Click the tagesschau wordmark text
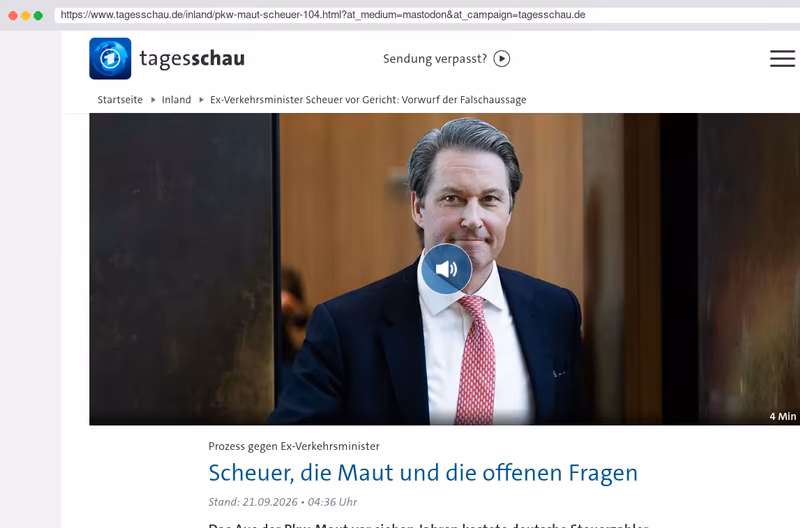Image resolution: width=800 pixels, height=528 pixels. point(192,59)
